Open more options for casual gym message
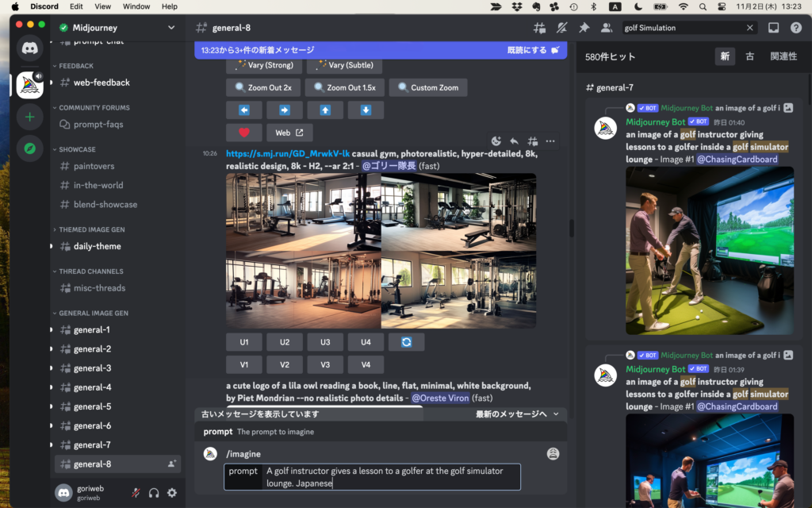812x508 pixels. click(550, 141)
